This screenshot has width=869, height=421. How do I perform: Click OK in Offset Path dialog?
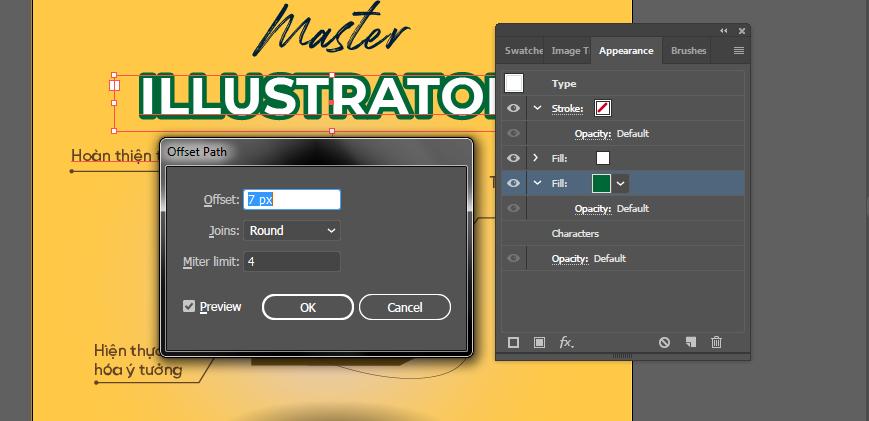[308, 307]
